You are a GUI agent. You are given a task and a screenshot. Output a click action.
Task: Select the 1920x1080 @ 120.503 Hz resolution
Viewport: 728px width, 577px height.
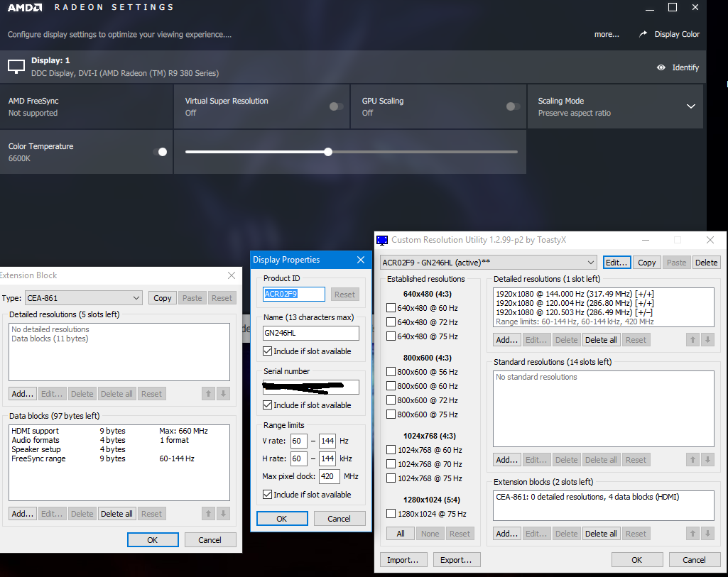tap(574, 312)
